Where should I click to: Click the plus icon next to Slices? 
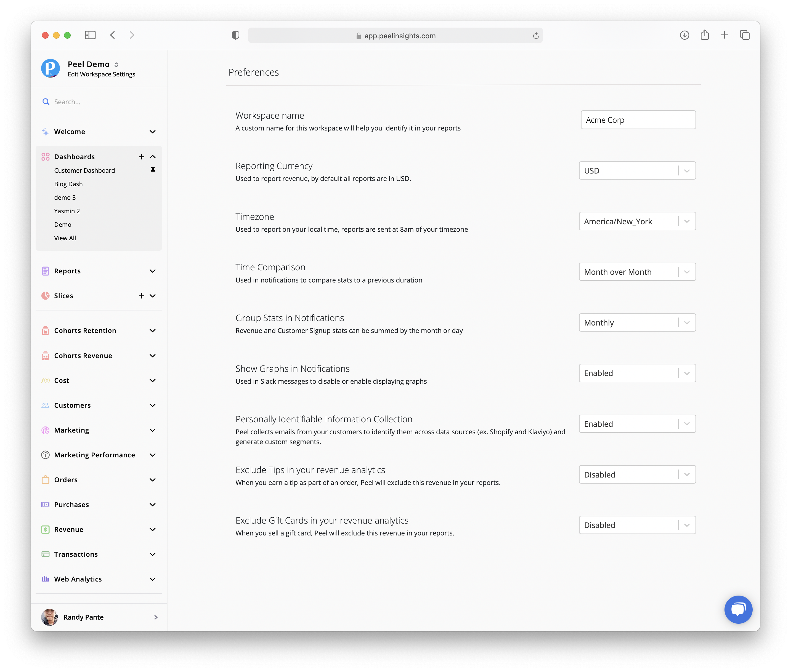pyautogui.click(x=141, y=296)
